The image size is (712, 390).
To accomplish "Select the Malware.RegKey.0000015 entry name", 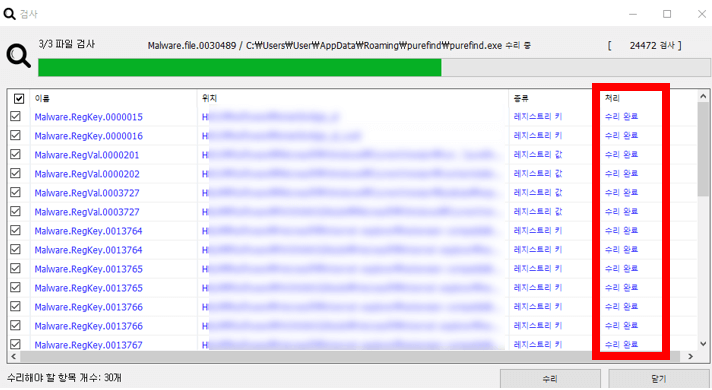I will (x=89, y=117).
